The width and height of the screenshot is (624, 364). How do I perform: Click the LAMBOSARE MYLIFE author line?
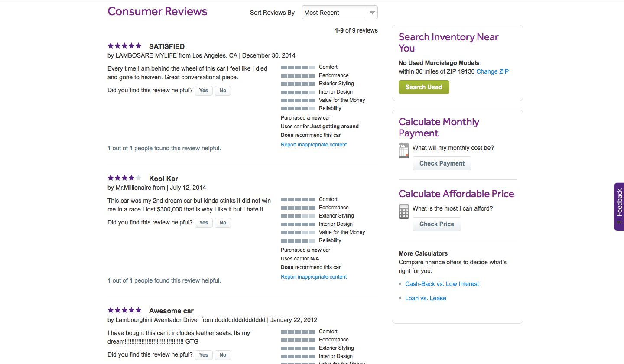201,55
